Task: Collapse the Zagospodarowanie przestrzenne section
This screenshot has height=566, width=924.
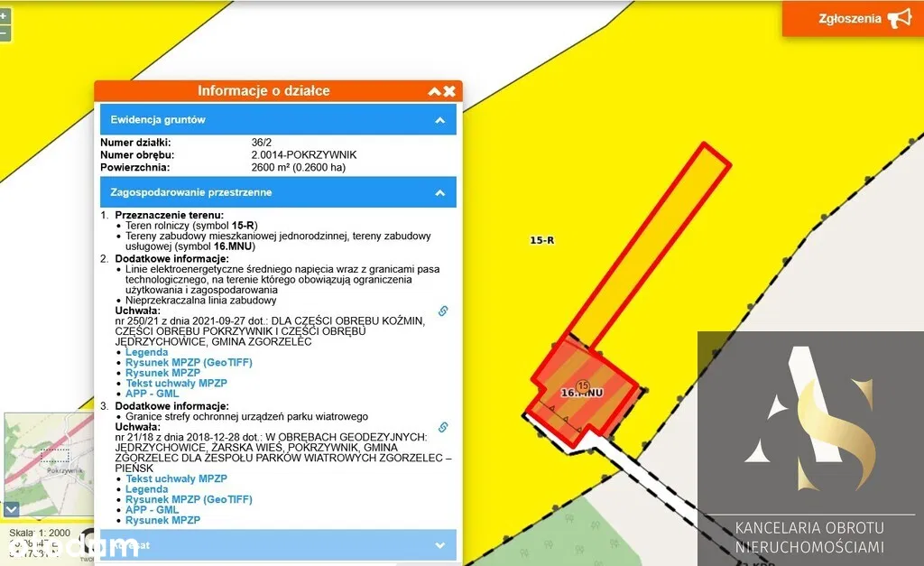Action: (x=439, y=192)
